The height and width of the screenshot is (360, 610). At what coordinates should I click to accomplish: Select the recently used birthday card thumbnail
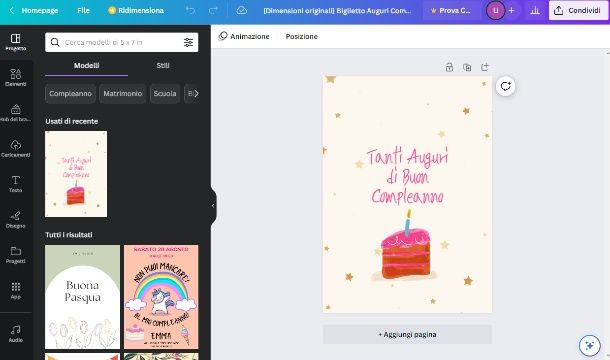(76, 174)
